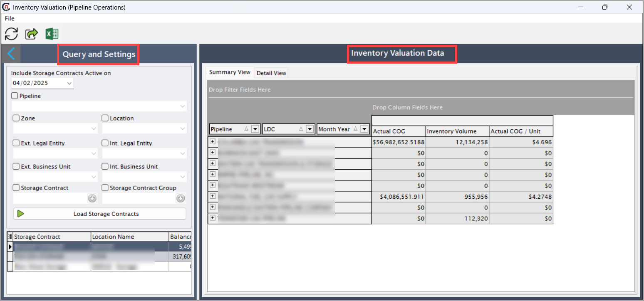Click the Storage Contract Group picker round button
This screenshot has height=301, width=644.
[181, 199]
